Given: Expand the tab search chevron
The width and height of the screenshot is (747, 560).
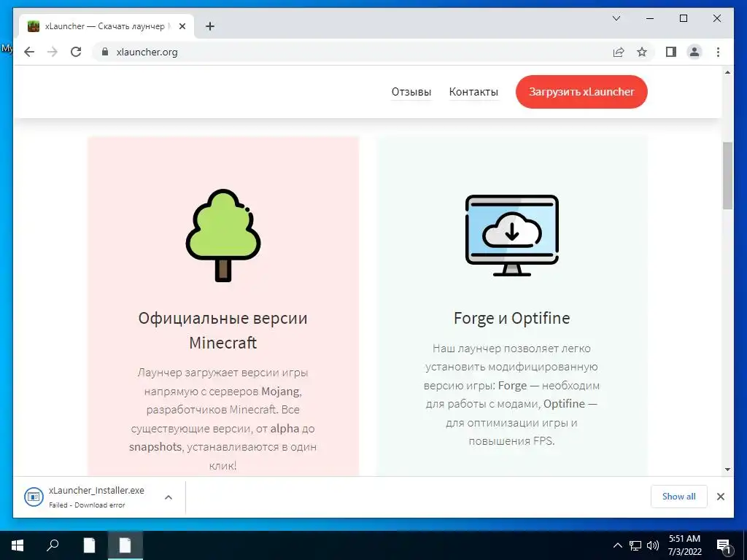Looking at the screenshot, I should pos(616,18).
